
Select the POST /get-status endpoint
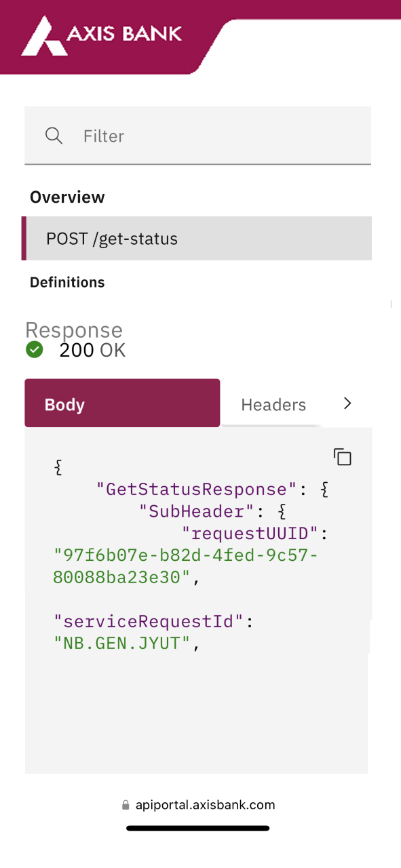(197, 239)
